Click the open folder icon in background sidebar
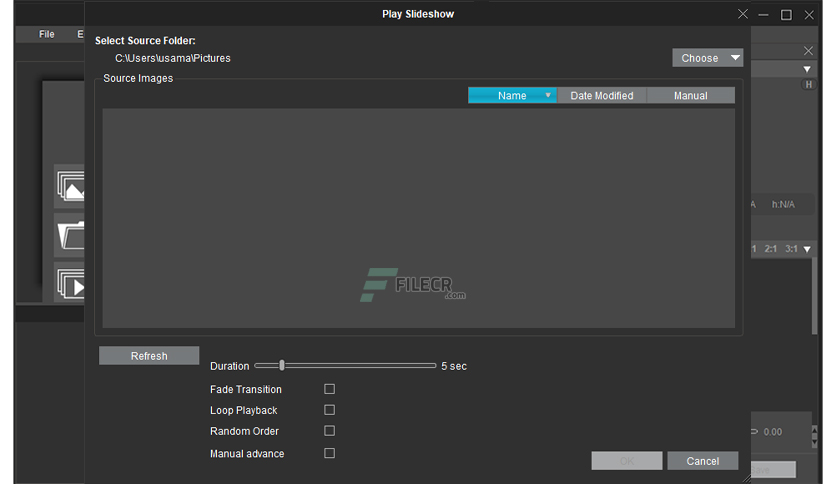 [x=70, y=235]
